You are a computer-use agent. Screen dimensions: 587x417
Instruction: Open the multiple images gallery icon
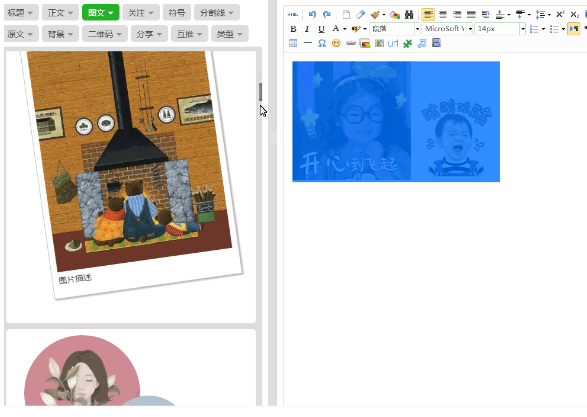(379, 43)
